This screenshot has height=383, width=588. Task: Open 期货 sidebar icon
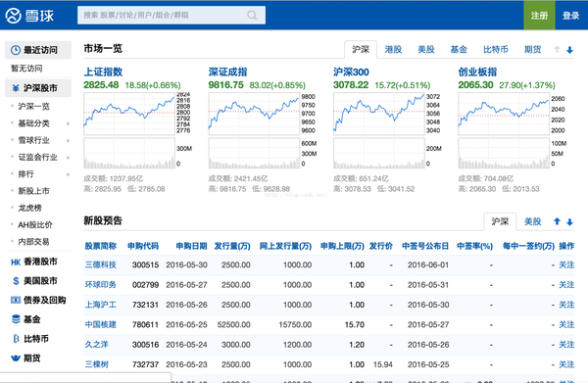click(x=16, y=359)
